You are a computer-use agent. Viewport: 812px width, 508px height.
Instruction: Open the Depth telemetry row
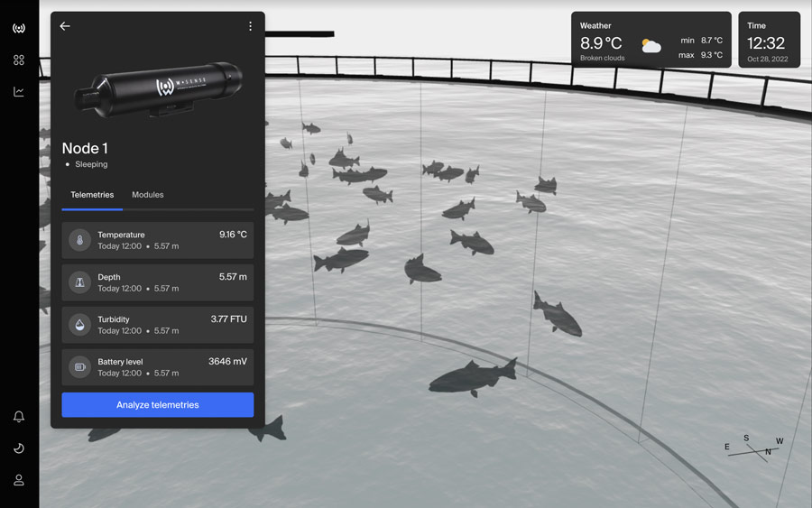click(157, 282)
